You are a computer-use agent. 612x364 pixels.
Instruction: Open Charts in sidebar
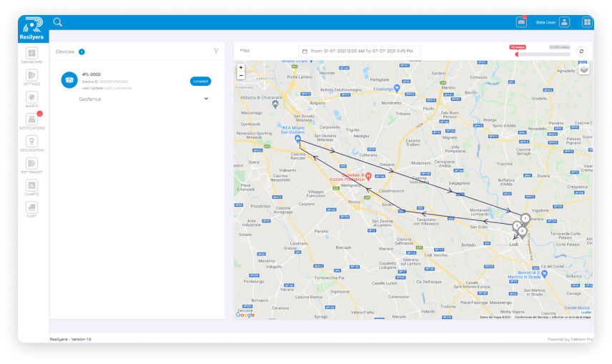coord(31,187)
